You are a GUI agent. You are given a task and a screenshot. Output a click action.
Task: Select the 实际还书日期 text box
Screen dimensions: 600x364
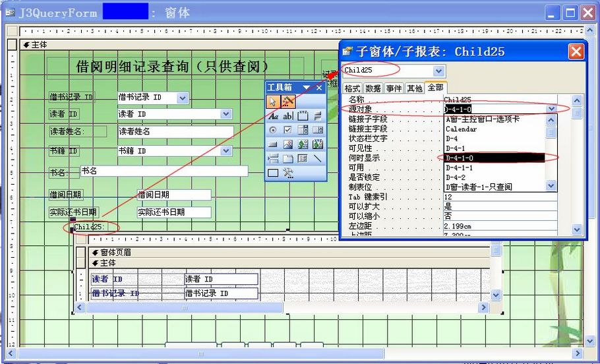(174, 212)
